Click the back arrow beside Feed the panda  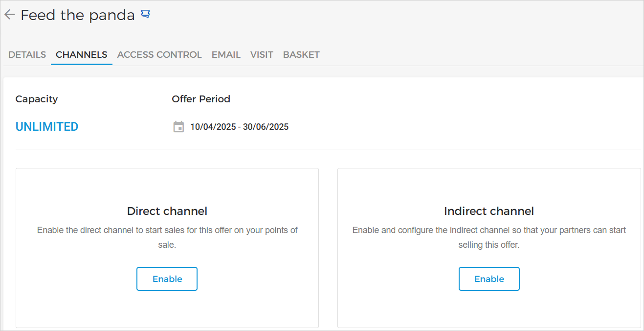pos(9,15)
